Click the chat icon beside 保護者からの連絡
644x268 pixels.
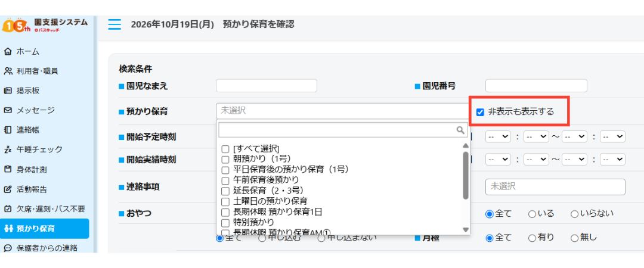[8, 248]
